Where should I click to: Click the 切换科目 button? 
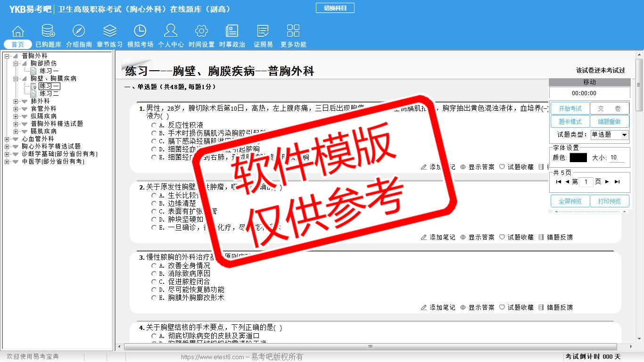click(335, 8)
